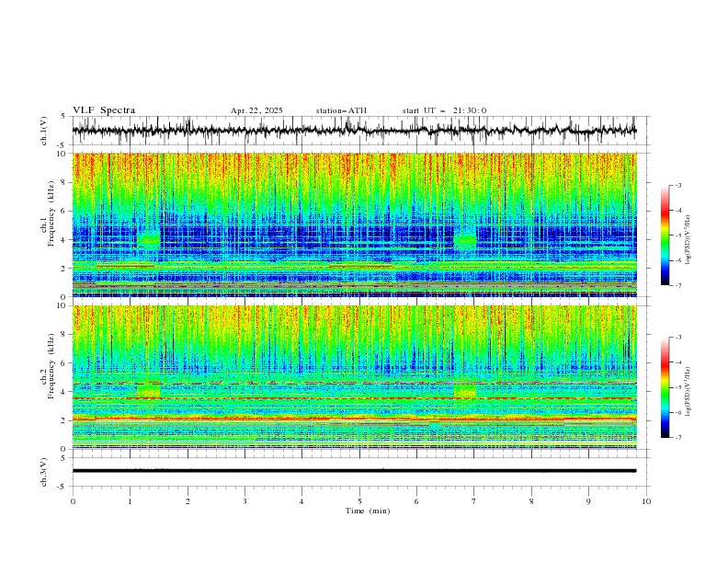Click time axis tick label '3'

click(245, 501)
